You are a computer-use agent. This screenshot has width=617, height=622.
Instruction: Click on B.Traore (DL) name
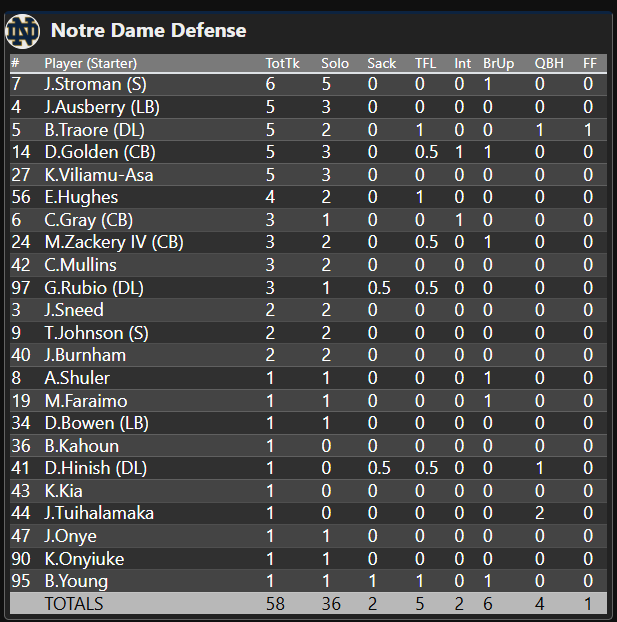tap(95, 129)
